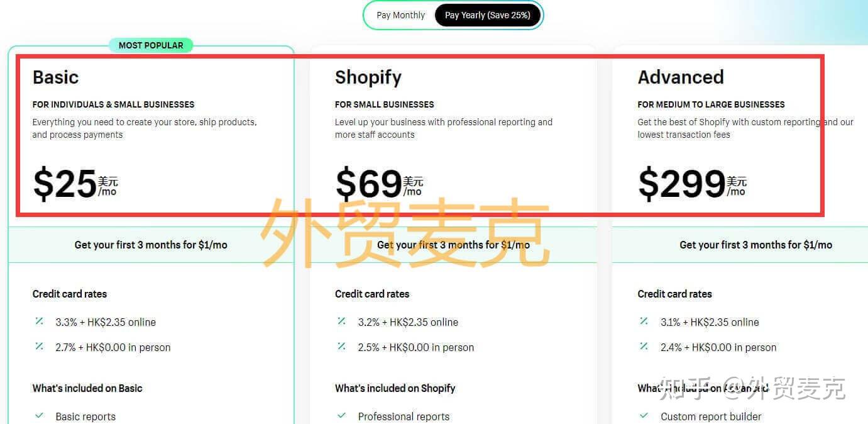This screenshot has height=424, width=868.
Task: Click the percentage icon beside 2.4% in person rate
Action: [644, 347]
